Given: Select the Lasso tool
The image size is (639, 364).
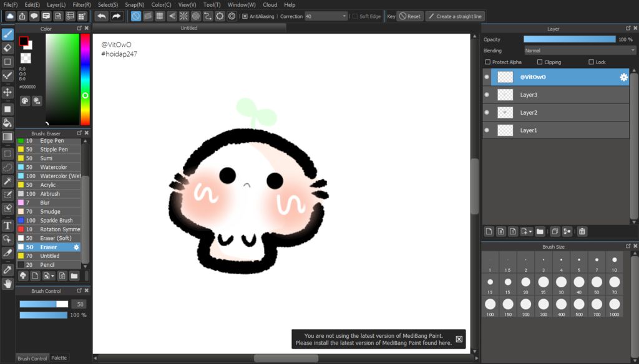Looking at the screenshot, I should [7, 167].
